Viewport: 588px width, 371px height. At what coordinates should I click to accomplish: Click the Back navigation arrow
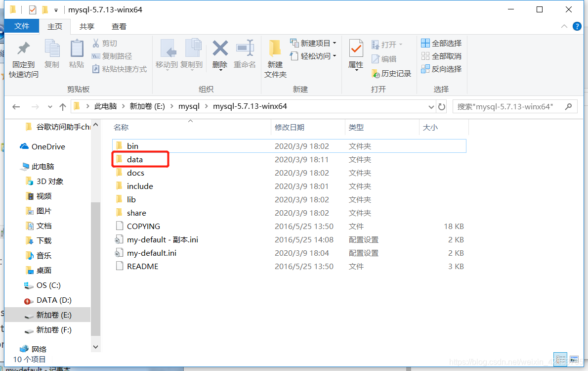pos(16,107)
